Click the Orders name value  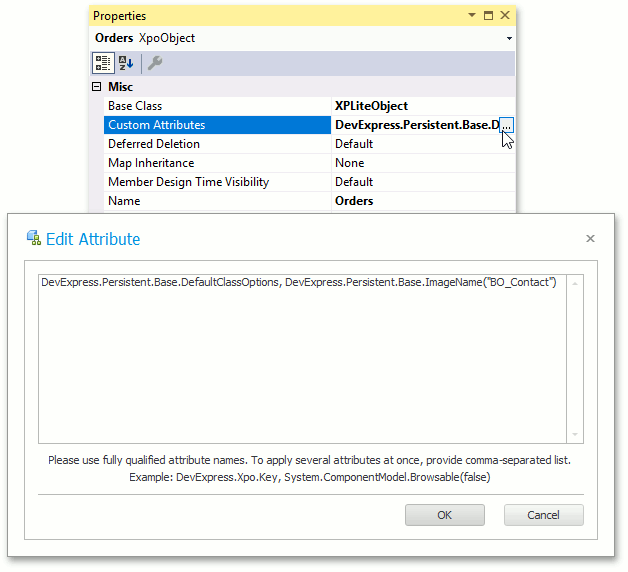(354, 201)
